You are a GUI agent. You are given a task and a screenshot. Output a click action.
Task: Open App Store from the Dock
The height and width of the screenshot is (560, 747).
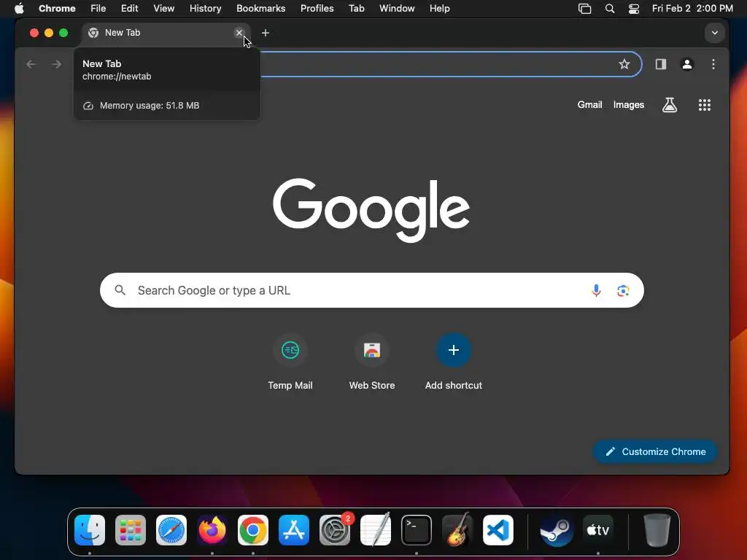pos(294,530)
